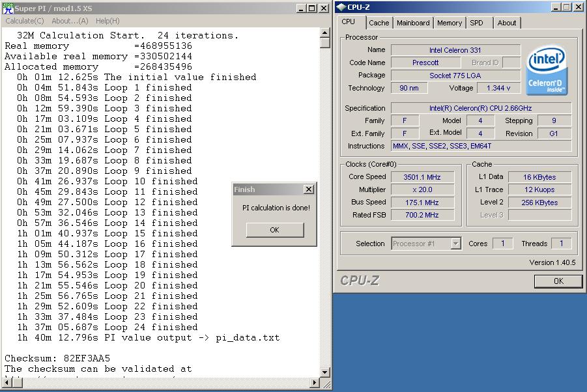587x392 pixels.
Task: Click the horizontal scrollbar right arrow
Action: click(x=315, y=382)
